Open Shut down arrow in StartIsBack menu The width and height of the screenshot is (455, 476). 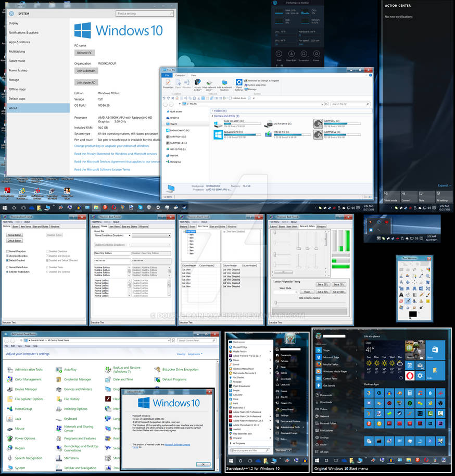(x=290, y=450)
